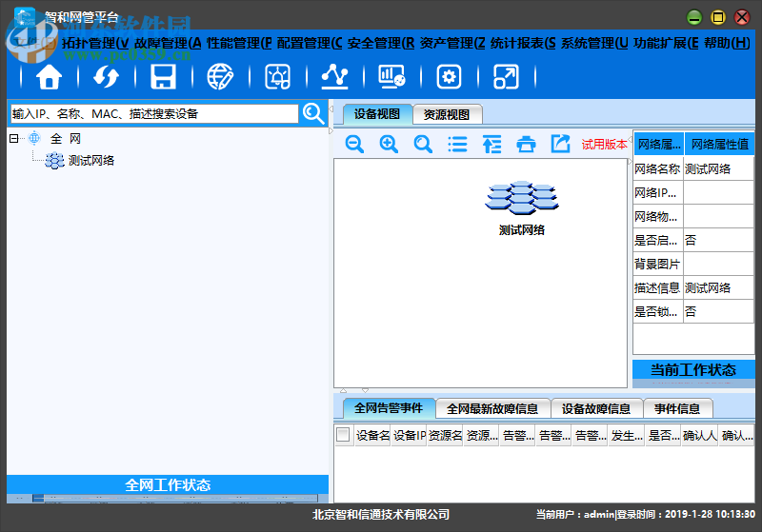Click the 是否启... property value 否

pyautogui.click(x=718, y=240)
